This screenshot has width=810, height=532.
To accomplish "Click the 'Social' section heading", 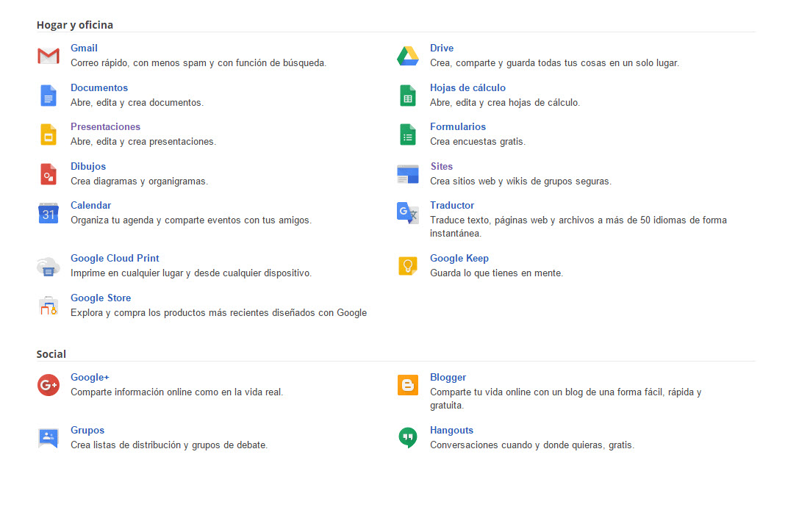I will point(51,353).
